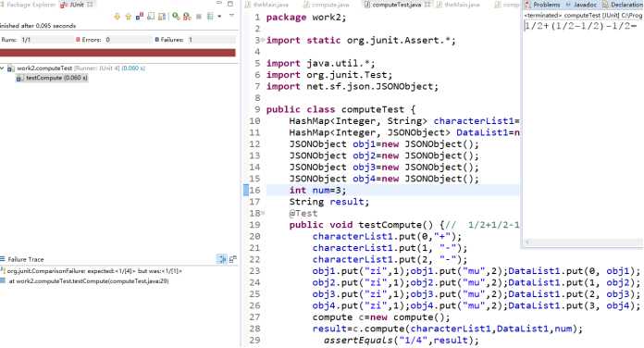Open computeTest.java:29 stack trace line
The height and width of the screenshot is (348, 644).
[85, 281]
